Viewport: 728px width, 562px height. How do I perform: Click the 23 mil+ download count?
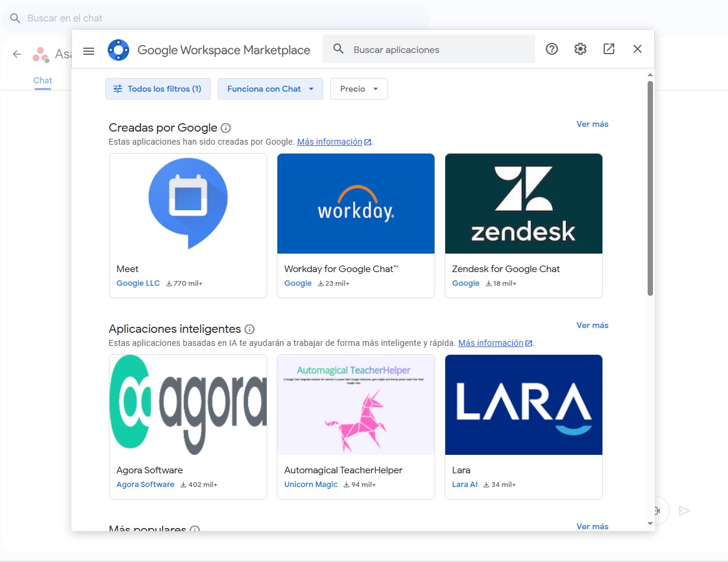point(338,283)
